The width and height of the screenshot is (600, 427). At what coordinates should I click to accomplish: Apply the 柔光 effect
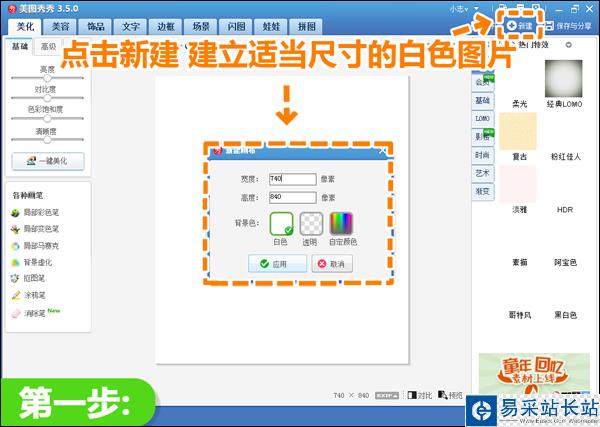[520, 104]
